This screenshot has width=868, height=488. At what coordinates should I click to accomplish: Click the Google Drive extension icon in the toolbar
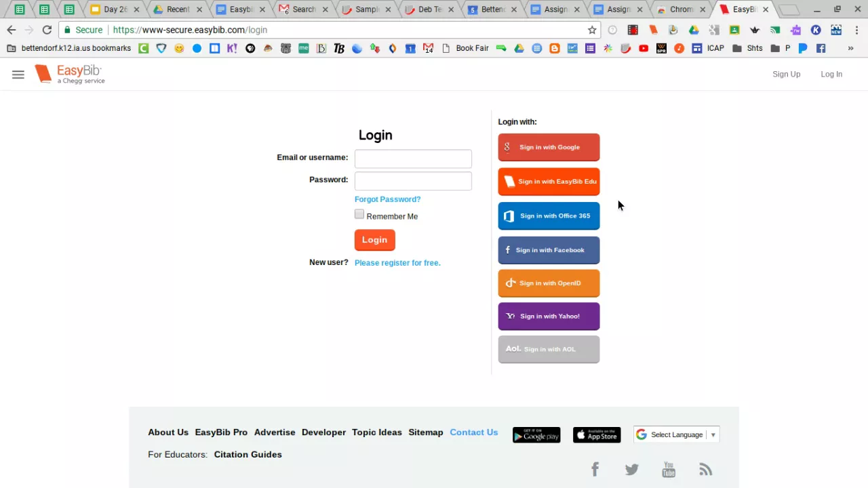(x=694, y=30)
